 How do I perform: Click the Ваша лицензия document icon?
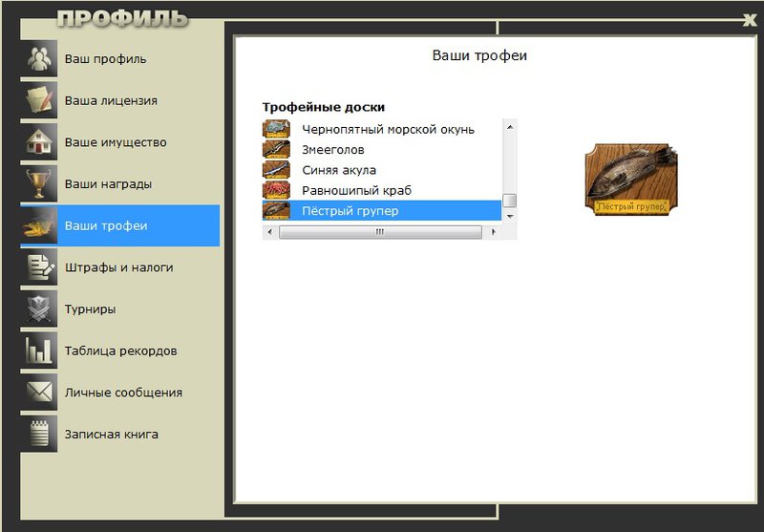(39, 100)
